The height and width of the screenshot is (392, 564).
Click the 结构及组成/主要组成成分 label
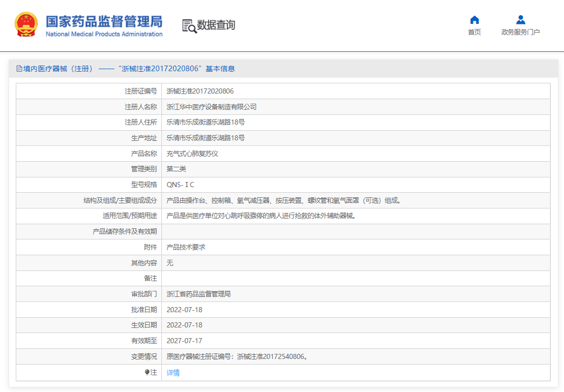pos(120,200)
